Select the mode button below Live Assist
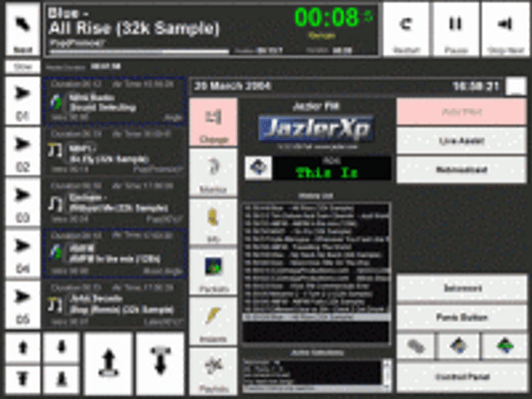532x399 pixels. pyautogui.click(x=462, y=169)
